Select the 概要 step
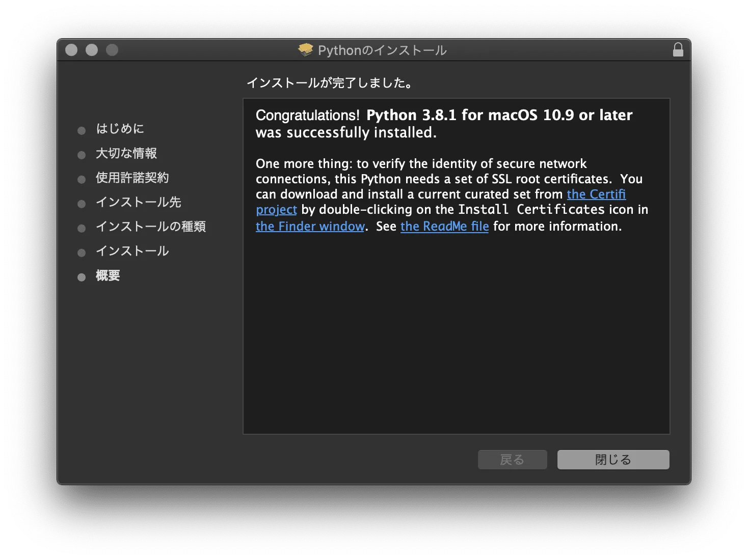The width and height of the screenshot is (748, 560). (x=108, y=275)
